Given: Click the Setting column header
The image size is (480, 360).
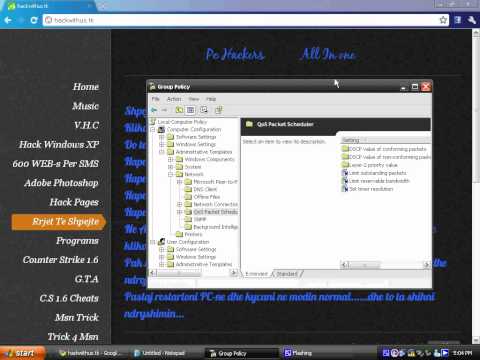Looking at the screenshot, I should (x=386, y=140).
